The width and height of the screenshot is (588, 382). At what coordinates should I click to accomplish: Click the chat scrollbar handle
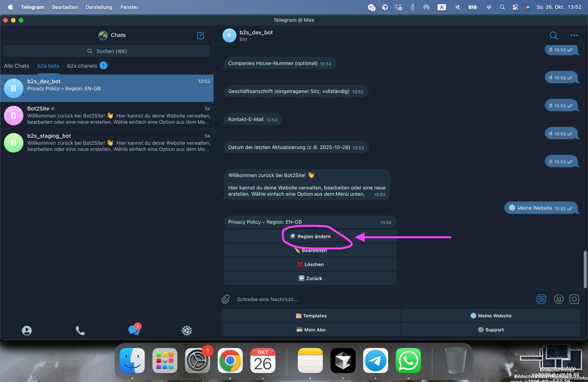pos(585,269)
